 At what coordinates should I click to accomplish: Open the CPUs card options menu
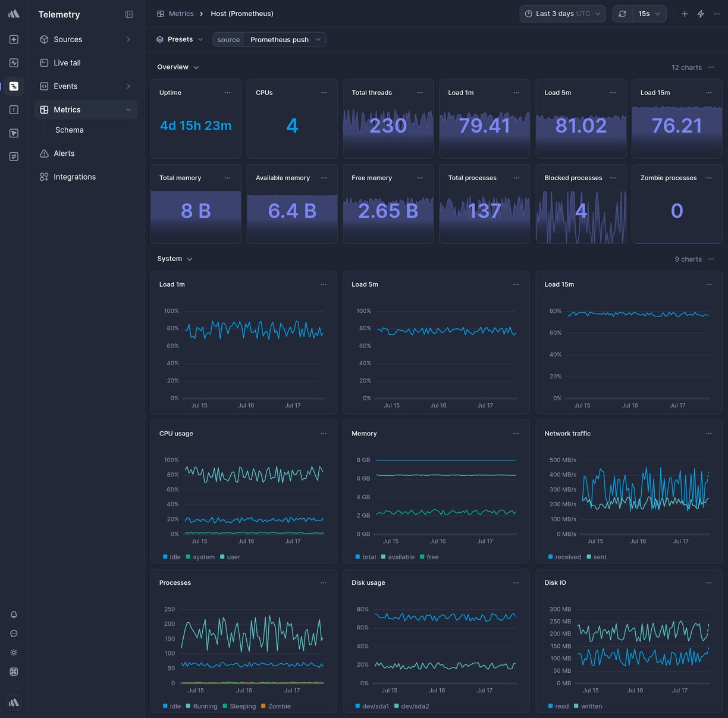(x=324, y=93)
